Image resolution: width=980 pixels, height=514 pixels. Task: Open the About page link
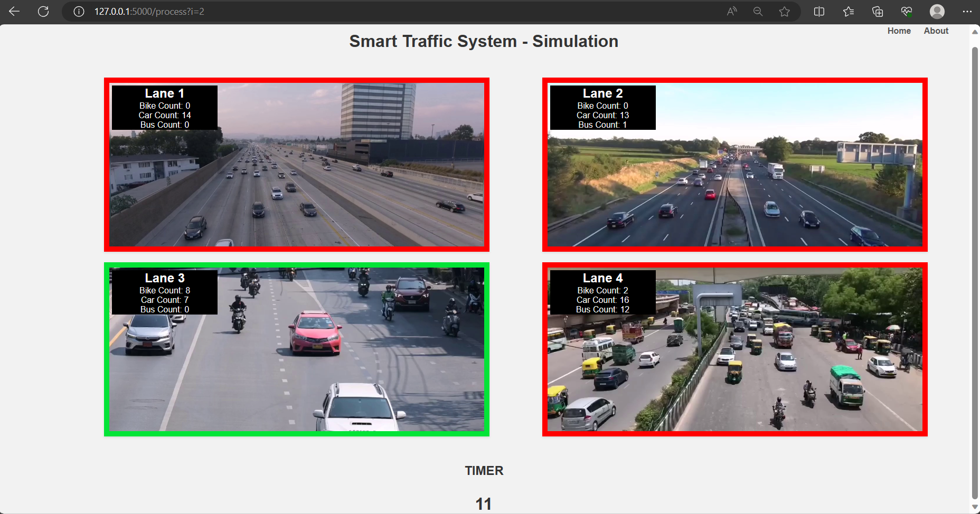pos(936,31)
